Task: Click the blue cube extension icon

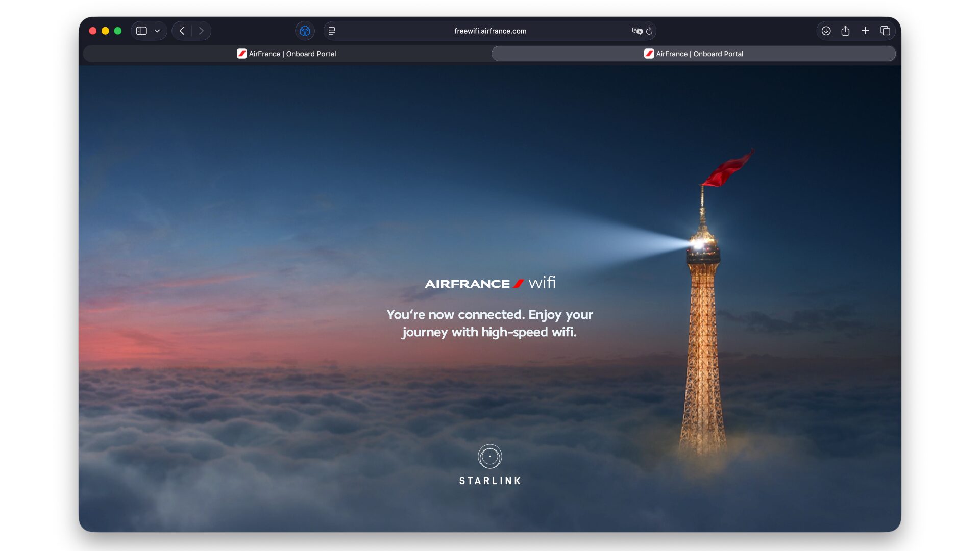Action: [305, 31]
